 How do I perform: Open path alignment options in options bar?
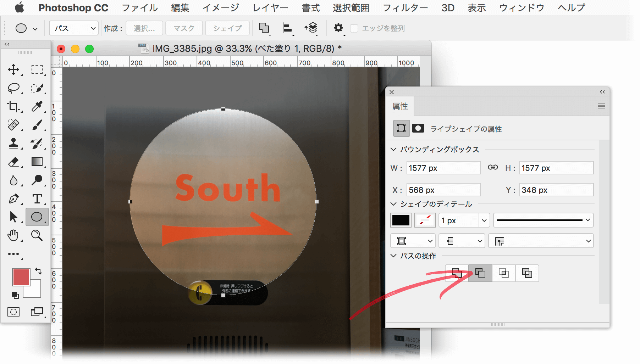click(287, 28)
